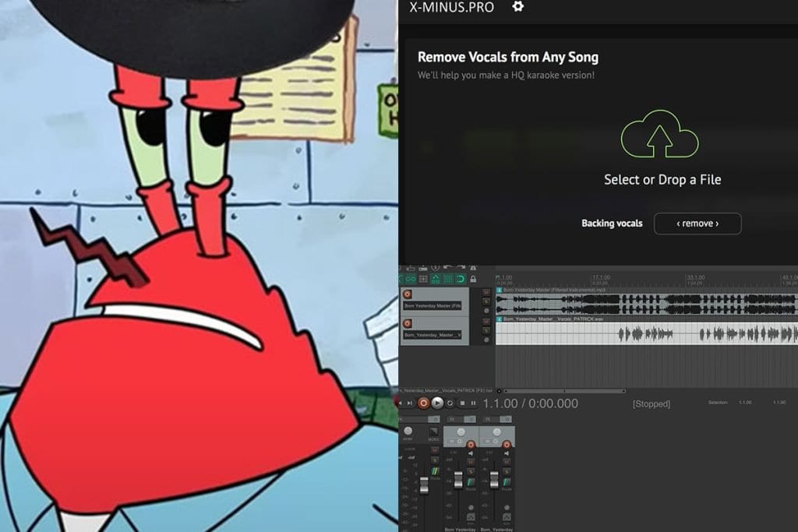The height and width of the screenshot is (532, 798).
Task: Click the cloud upload icon
Action: [659, 134]
